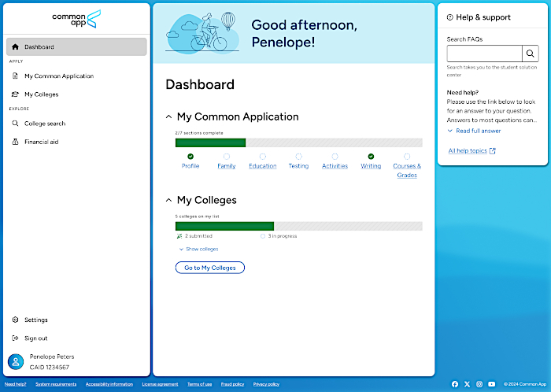Select the completed Writing section status circle

371,157
